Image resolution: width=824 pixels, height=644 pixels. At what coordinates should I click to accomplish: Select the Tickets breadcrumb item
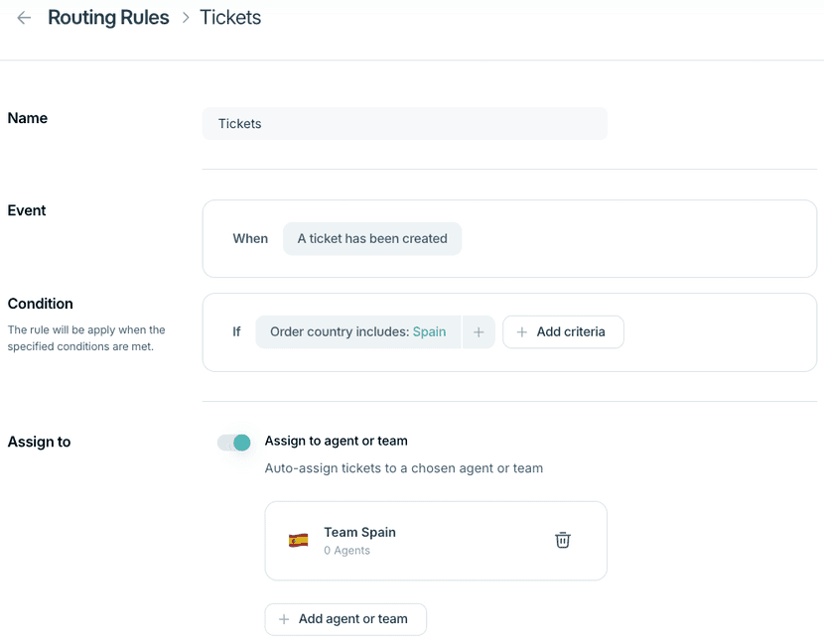tap(230, 17)
